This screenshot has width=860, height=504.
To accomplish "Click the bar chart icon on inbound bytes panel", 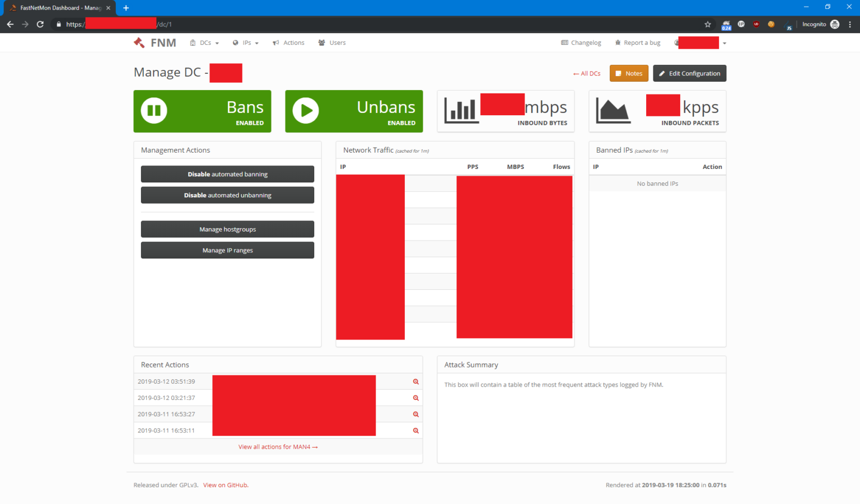I will (x=461, y=110).
